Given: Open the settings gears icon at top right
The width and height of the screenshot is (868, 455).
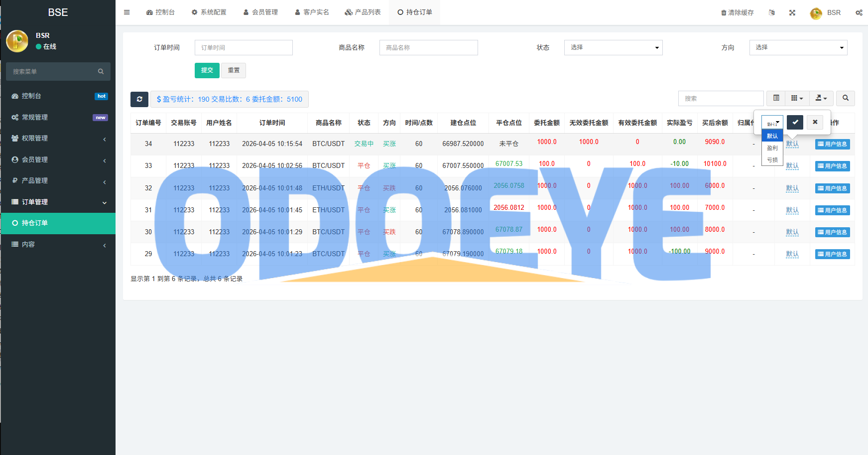Looking at the screenshot, I should pyautogui.click(x=859, y=12).
